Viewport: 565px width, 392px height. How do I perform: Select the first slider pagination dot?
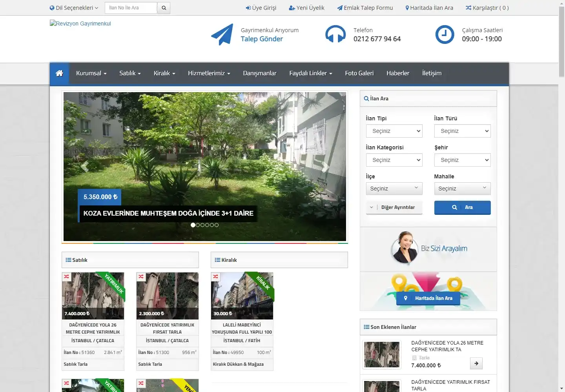tap(193, 225)
